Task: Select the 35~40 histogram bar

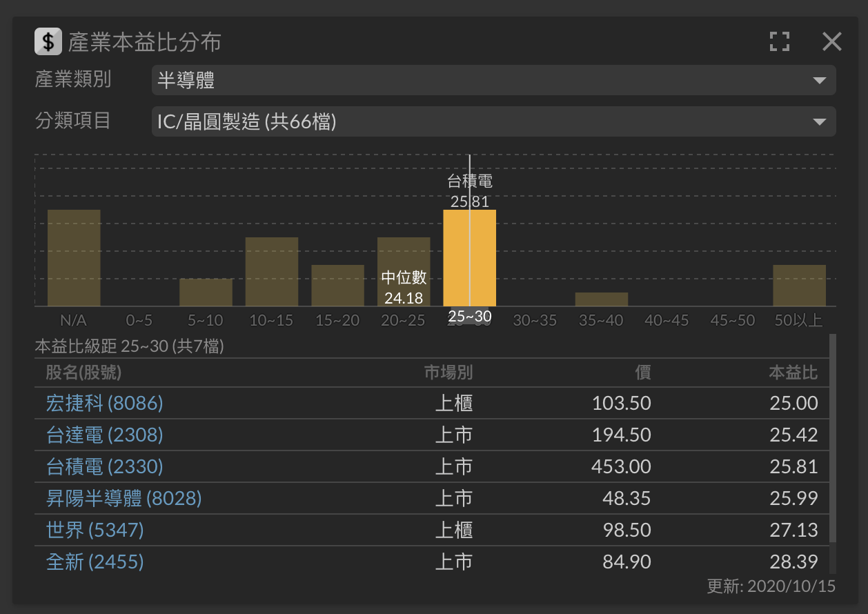Action: (x=602, y=299)
